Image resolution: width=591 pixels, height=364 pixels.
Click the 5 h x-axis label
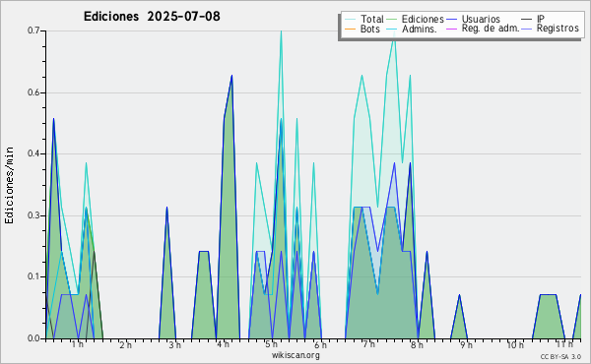pyautogui.click(x=272, y=344)
